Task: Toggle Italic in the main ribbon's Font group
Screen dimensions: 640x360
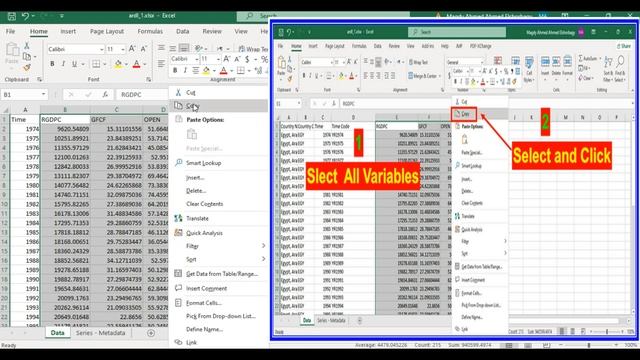Action: click(x=63, y=64)
